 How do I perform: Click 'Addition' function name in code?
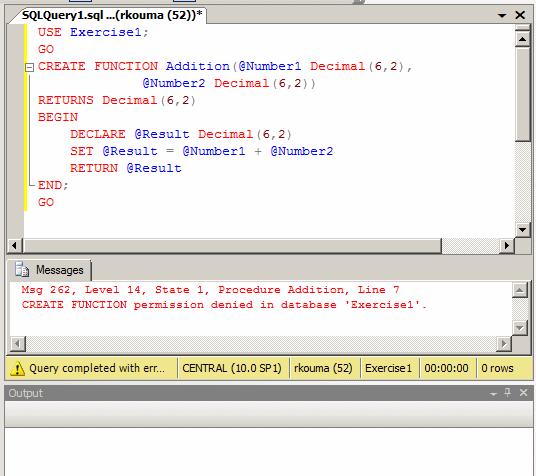198,66
